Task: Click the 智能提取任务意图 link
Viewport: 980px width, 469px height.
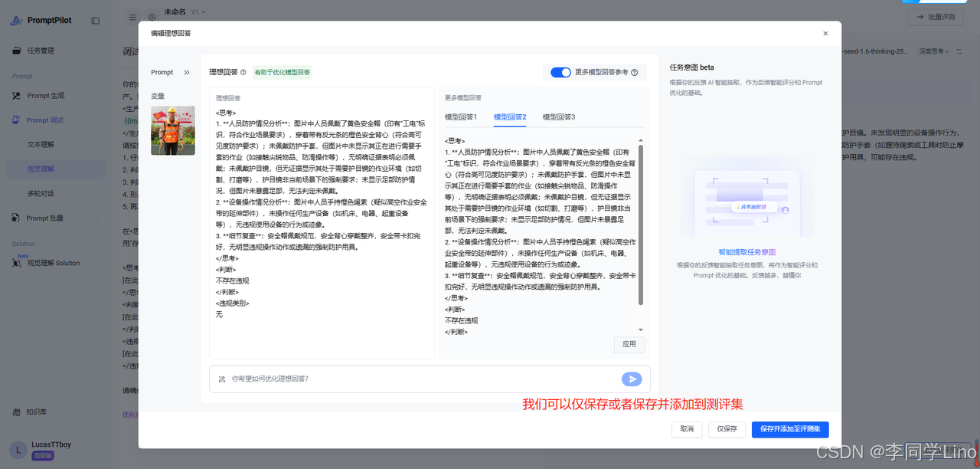Action: point(747,252)
